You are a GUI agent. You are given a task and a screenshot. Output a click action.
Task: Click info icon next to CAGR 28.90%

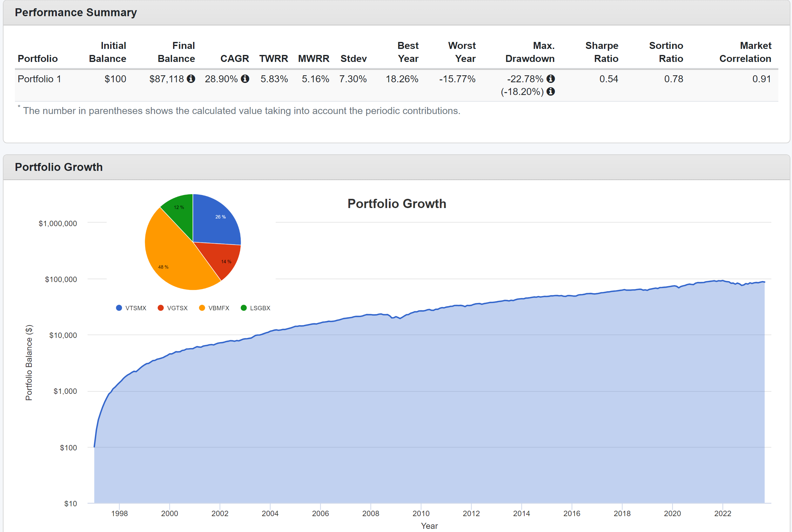click(245, 79)
